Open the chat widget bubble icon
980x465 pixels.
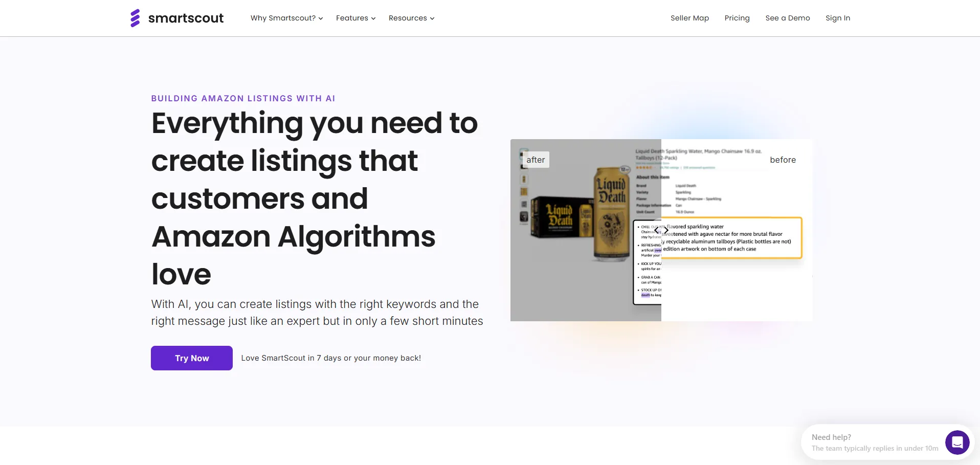(957, 442)
